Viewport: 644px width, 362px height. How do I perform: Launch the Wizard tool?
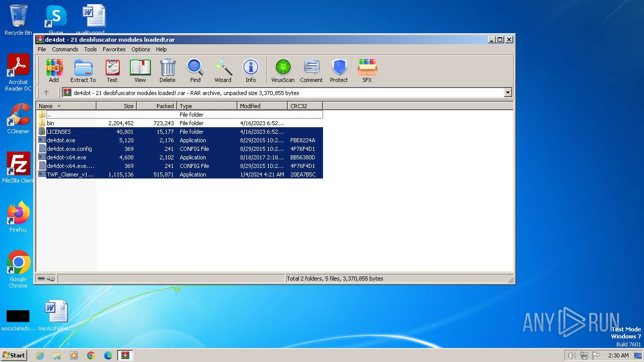tap(223, 71)
